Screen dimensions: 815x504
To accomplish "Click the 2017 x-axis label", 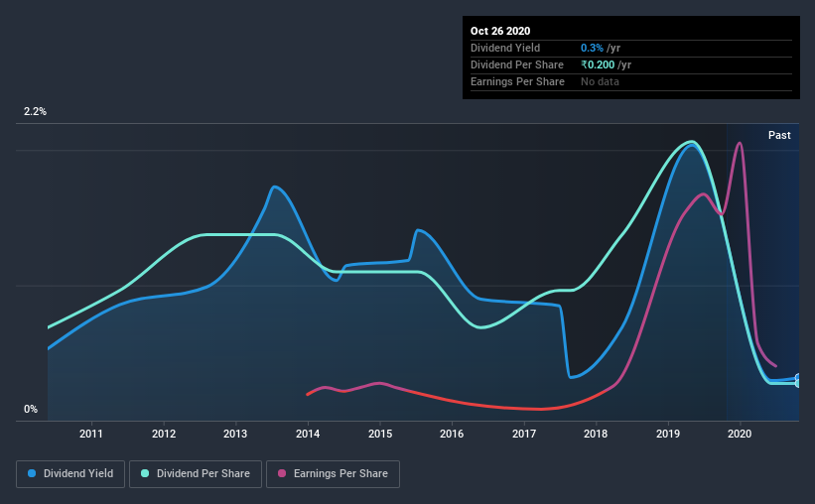I will click(524, 434).
